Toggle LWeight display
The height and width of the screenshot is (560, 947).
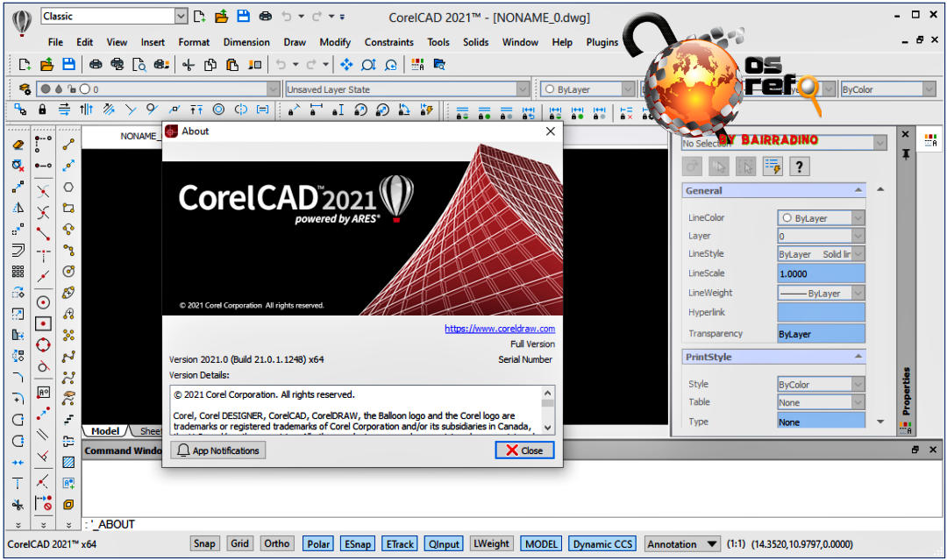[491, 543]
